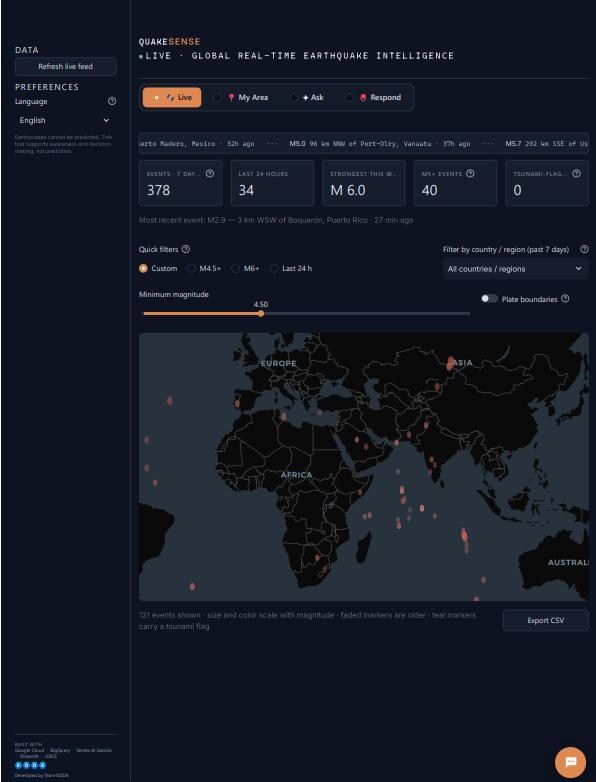Click the 121 events shown caption

307,620
